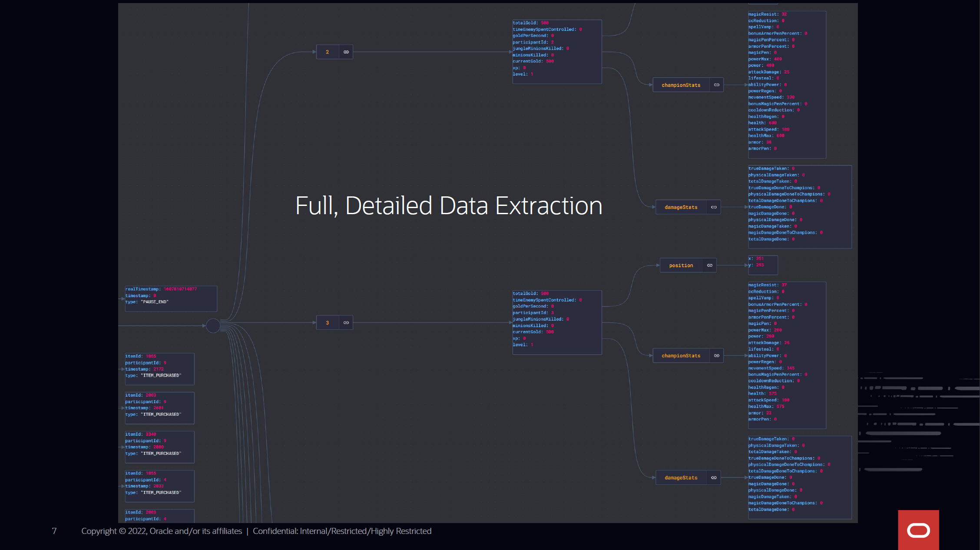Select the lower damageStats node label
This screenshot has width=980, height=550.
click(x=681, y=478)
